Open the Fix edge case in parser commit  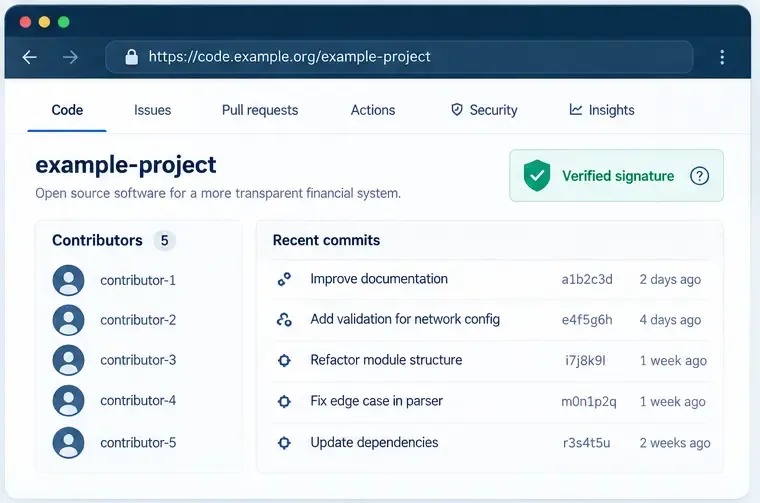tap(377, 401)
